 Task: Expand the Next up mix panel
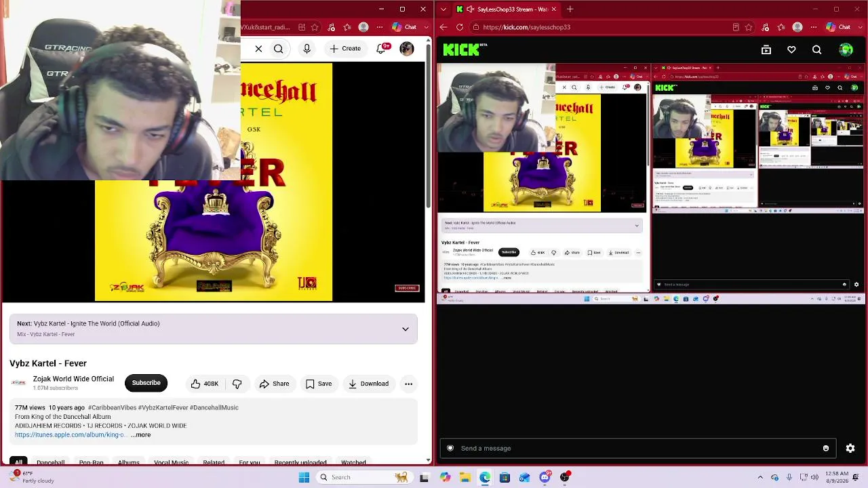pos(405,329)
